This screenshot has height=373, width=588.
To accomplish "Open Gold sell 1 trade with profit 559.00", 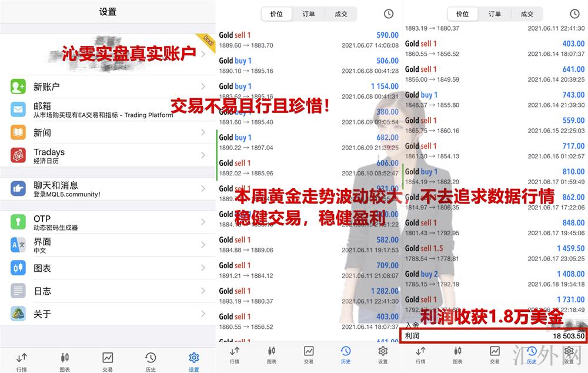I will click(x=495, y=125).
